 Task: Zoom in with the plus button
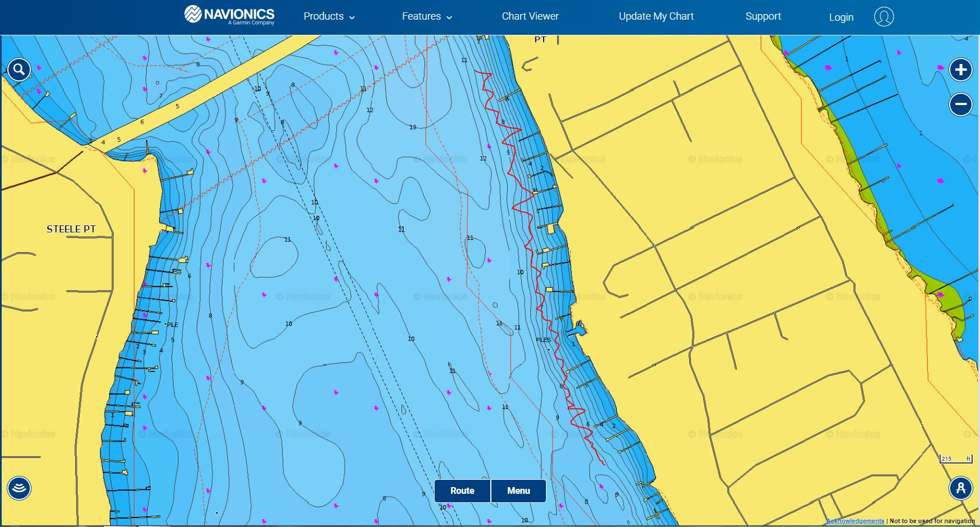coord(961,70)
